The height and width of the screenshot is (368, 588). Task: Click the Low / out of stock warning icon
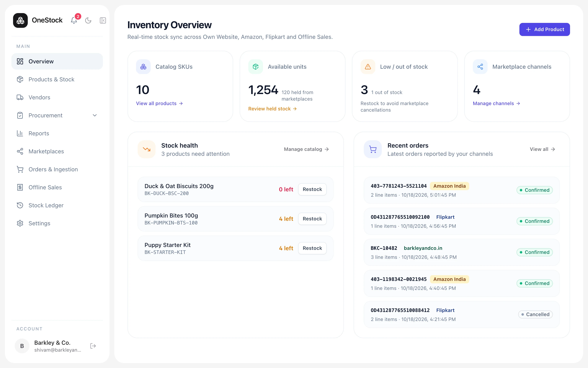[368, 67]
